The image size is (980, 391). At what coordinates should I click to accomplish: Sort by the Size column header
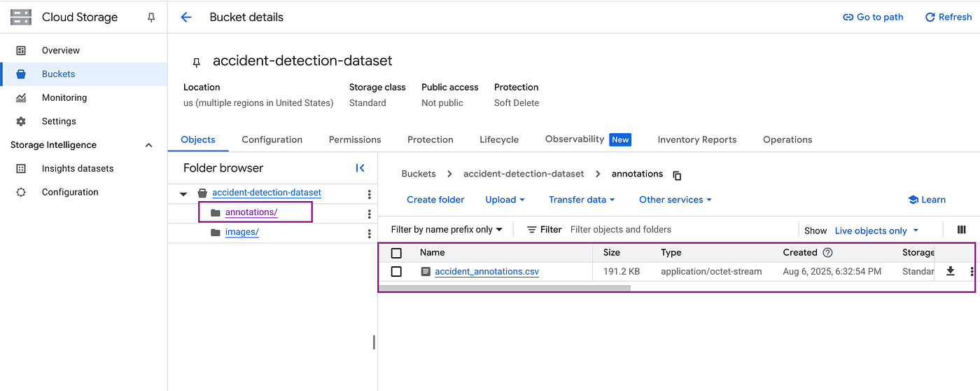(612, 252)
